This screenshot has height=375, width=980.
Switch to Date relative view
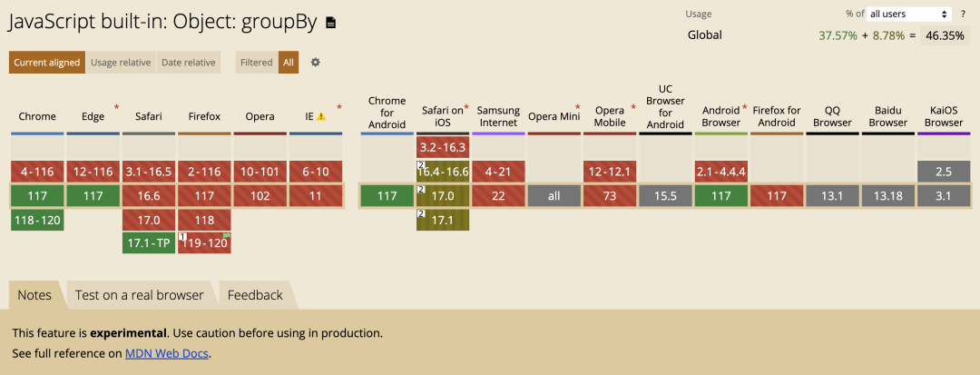[188, 63]
